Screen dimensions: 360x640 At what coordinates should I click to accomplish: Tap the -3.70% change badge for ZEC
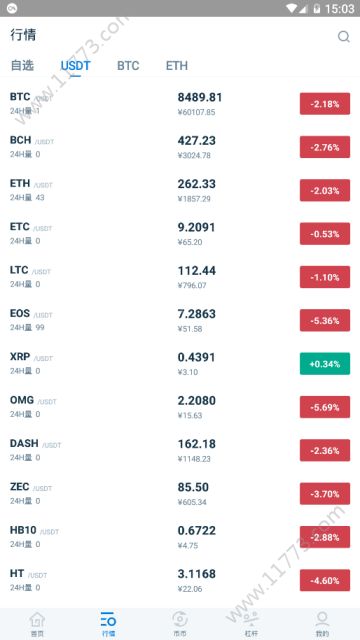(325, 493)
